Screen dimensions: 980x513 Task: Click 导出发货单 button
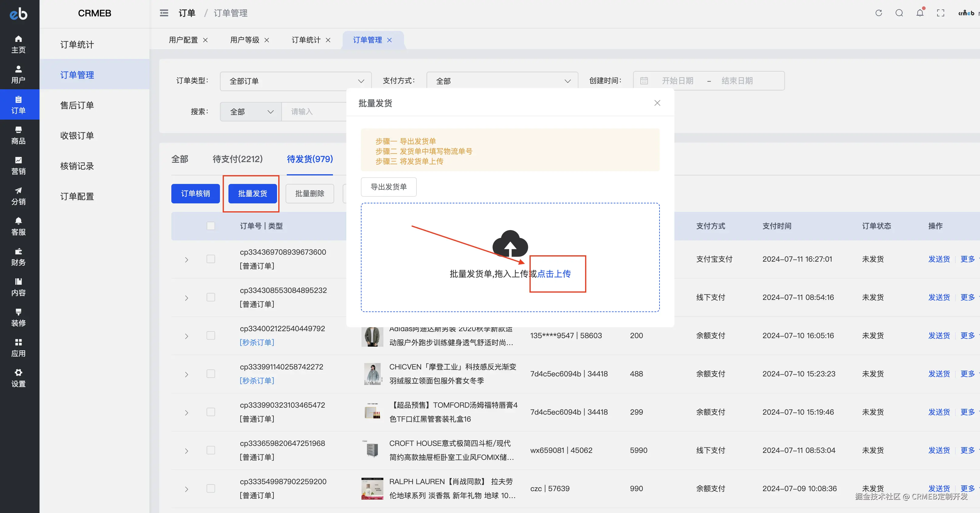click(x=389, y=187)
